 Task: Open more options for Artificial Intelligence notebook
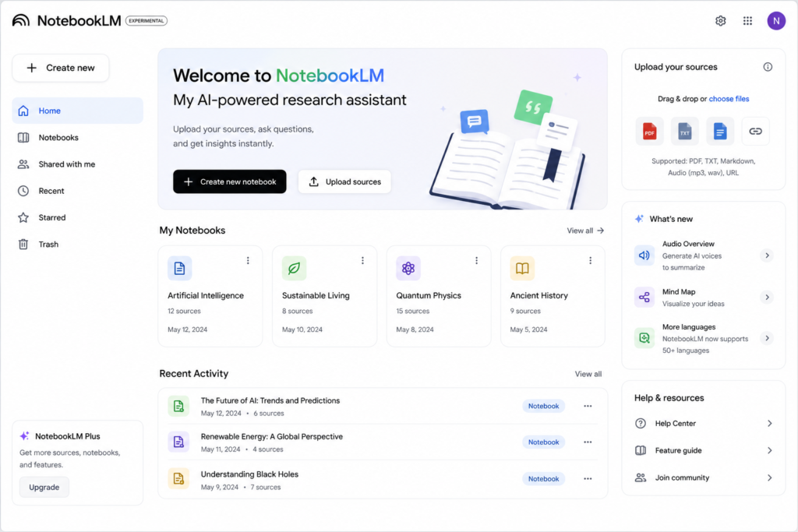pyautogui.click(x=248, y=260)
